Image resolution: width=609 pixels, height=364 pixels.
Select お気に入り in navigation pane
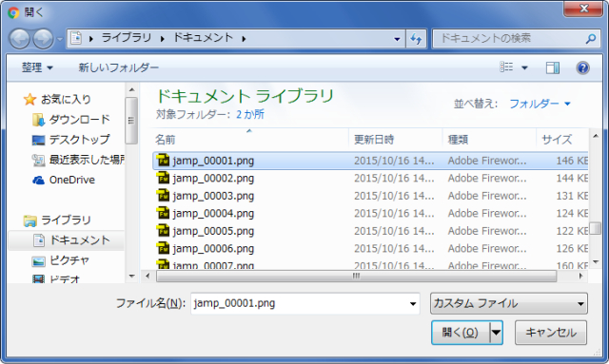coord(57,100)
